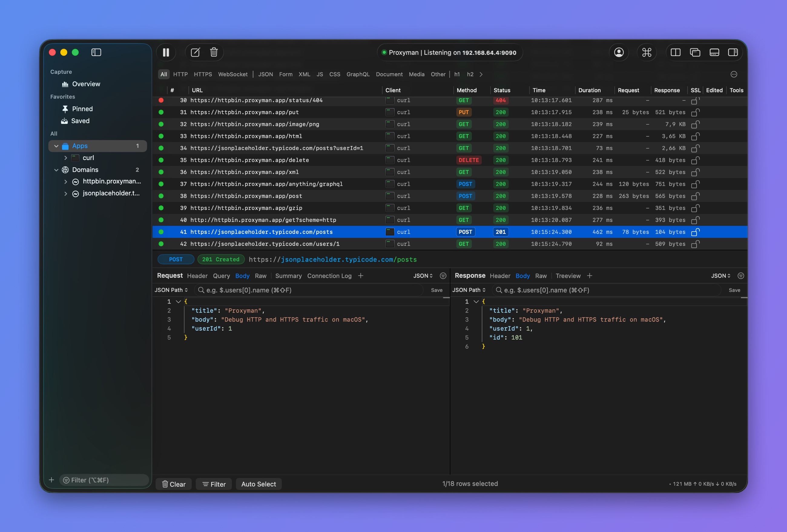Expand the jsonplaceholder domain node
Screen dimensions: 787x532
(x=66, y=194)
